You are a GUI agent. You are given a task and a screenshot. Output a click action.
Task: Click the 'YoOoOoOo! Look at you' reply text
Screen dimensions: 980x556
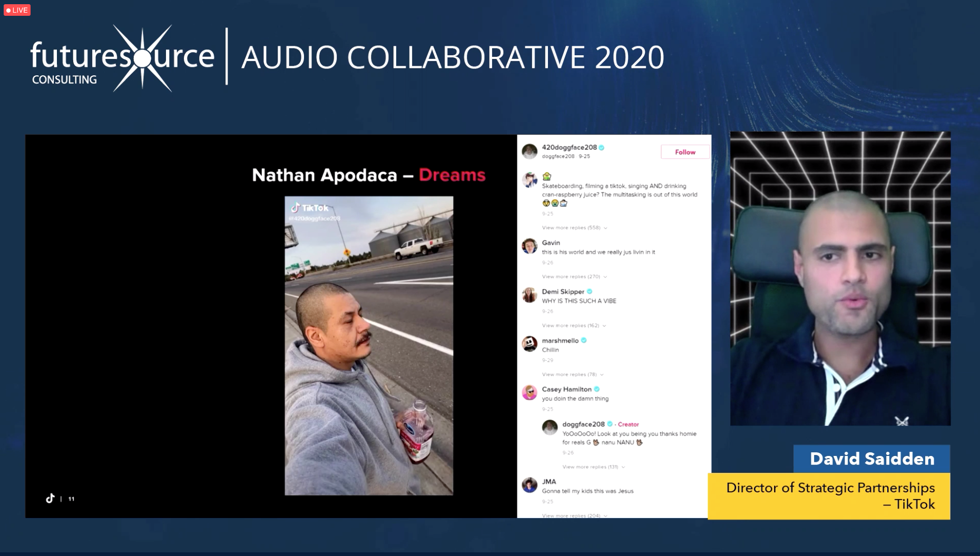click(x=630, y=438)
